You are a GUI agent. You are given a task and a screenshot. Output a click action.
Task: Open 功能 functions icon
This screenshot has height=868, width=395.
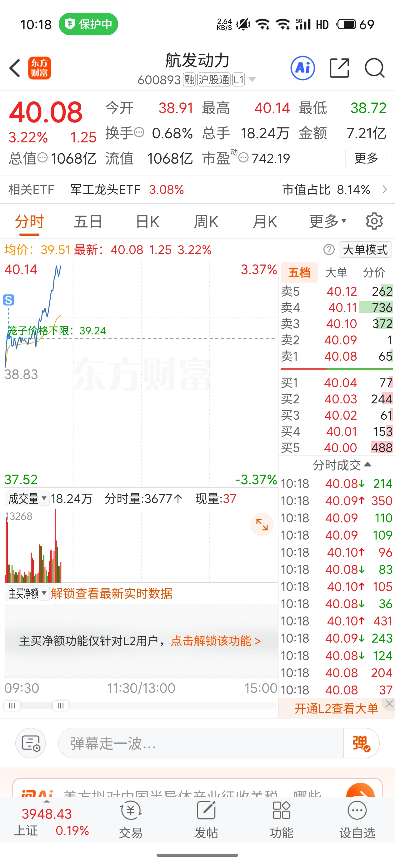(281, 820)
